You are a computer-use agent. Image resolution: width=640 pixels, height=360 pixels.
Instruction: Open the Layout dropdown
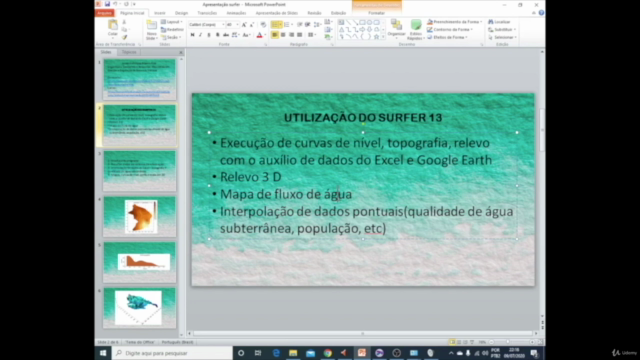(x=171, y=22)
